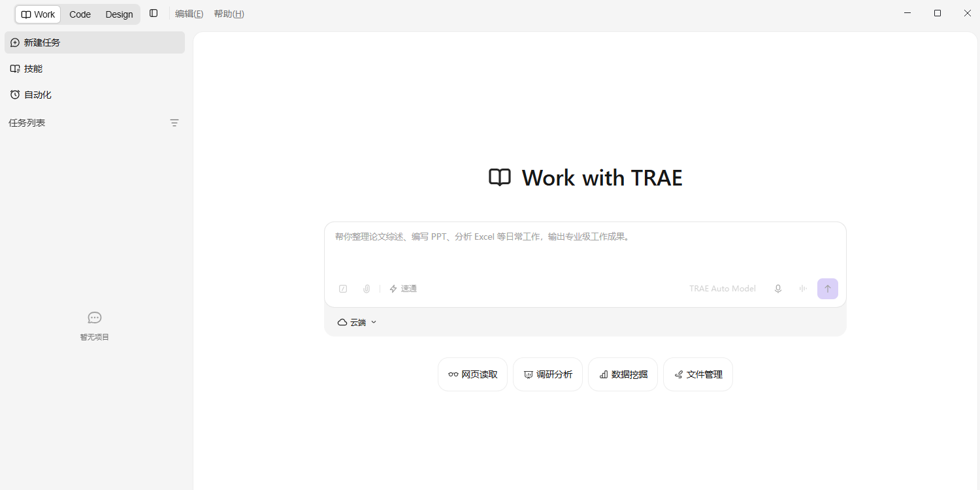Click the 暂无项目 chat bubble icon
This screenshot has width=980, height=490.
point(95,318)
